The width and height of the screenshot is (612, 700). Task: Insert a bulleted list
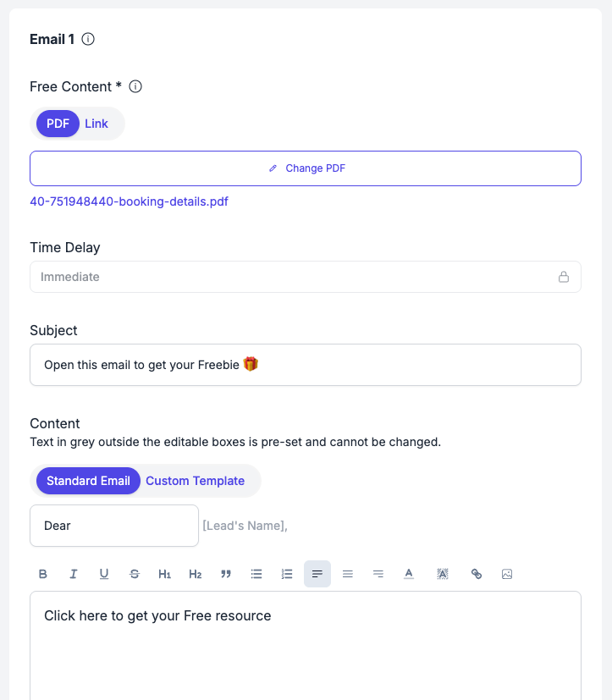coord(256,574)
